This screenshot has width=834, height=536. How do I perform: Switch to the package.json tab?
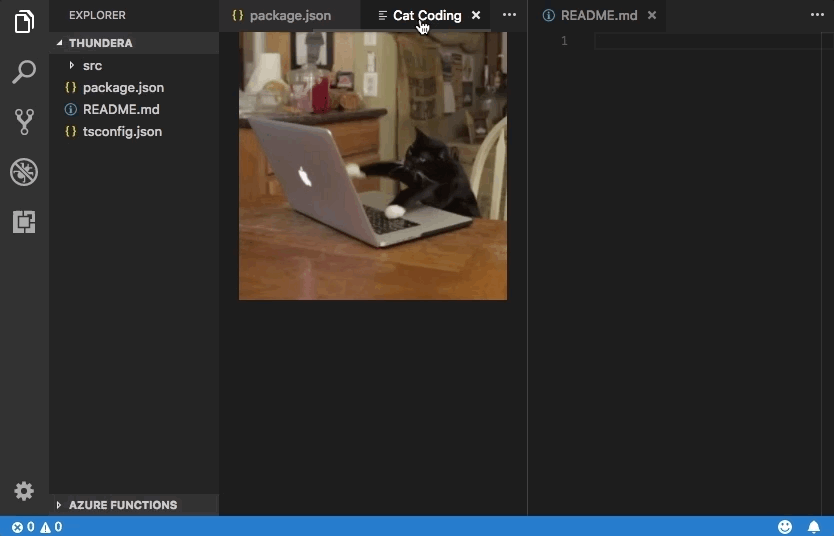[289, 16]
